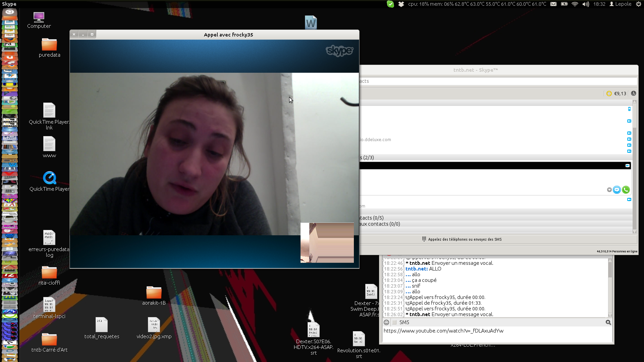Click the Skype status tray icon
644x362 pixels.
point(390,4)
